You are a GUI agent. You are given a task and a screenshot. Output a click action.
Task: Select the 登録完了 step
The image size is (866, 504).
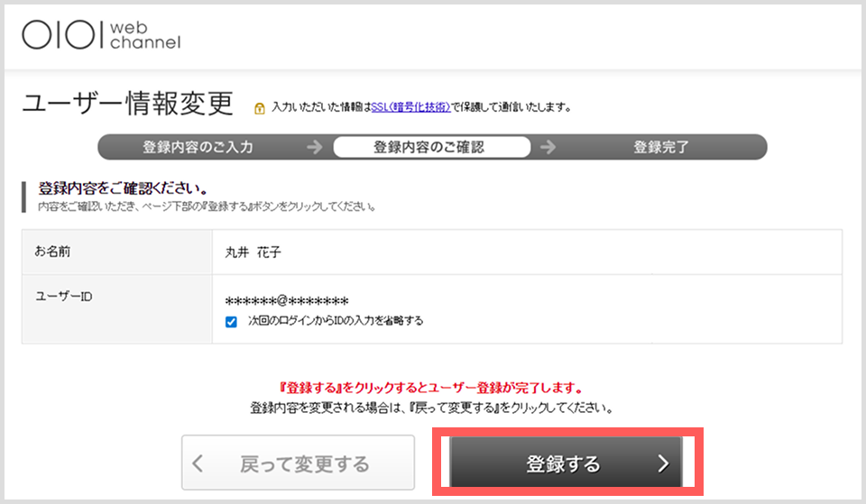660,147
